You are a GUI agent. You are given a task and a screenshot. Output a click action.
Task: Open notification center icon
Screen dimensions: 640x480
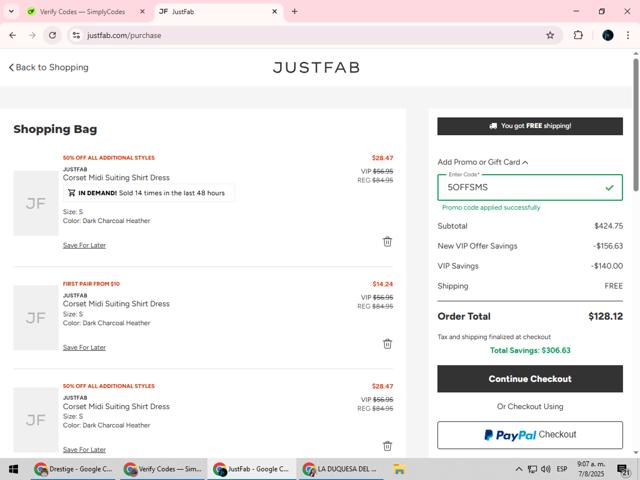coord(623,469)
